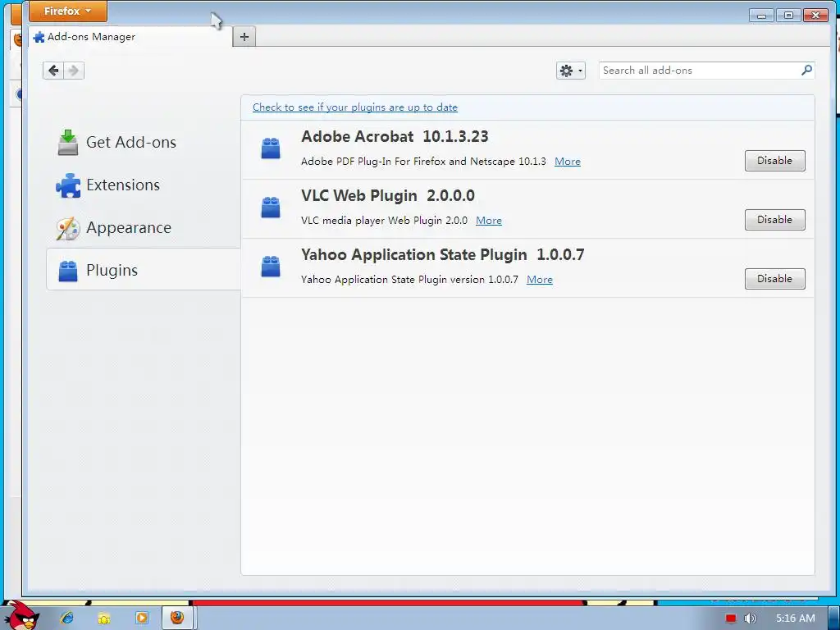Open the Appearance category
The width and height of the screenshot is (840, 630).
(x=143, y=228)
